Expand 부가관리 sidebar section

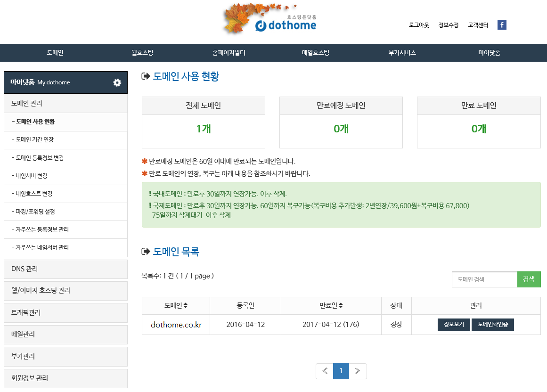click(65, 356)
